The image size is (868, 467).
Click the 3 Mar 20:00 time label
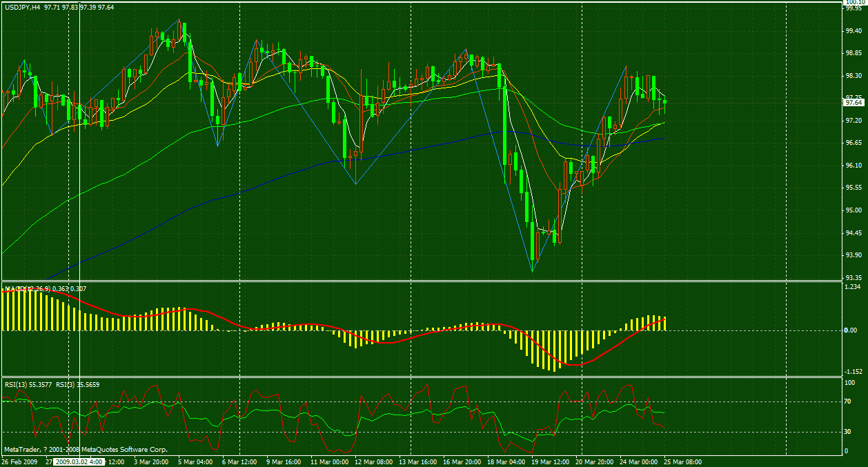click(x=150, y=461)
